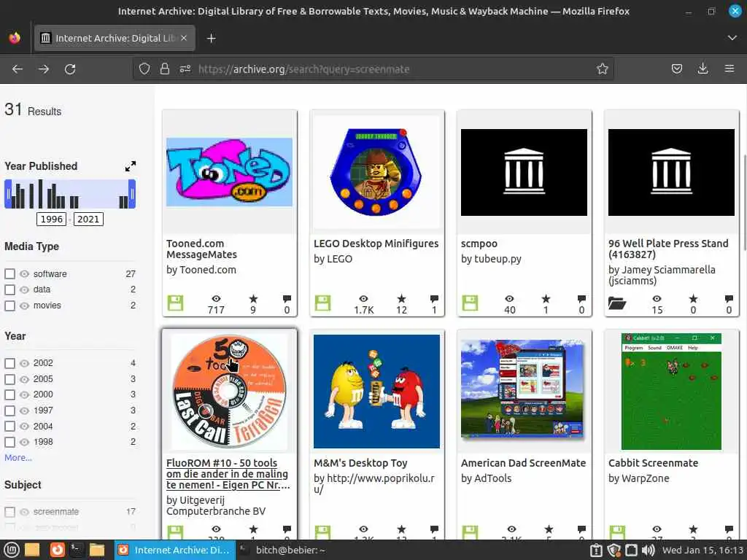The height and width of the screenshot is (560, 747).
Task: Click the M&M's characters thumbnail
Action: click(x=376, y=392)
